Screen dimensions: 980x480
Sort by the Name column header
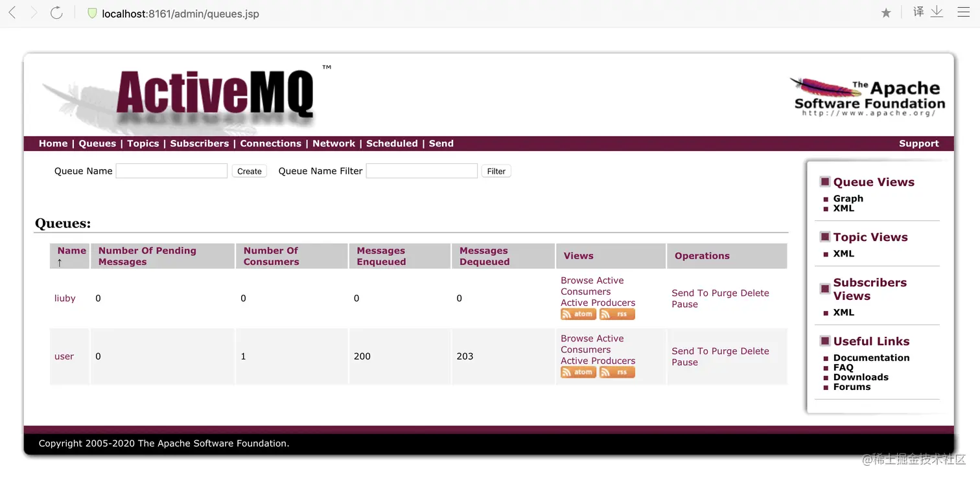coord(71,251)
